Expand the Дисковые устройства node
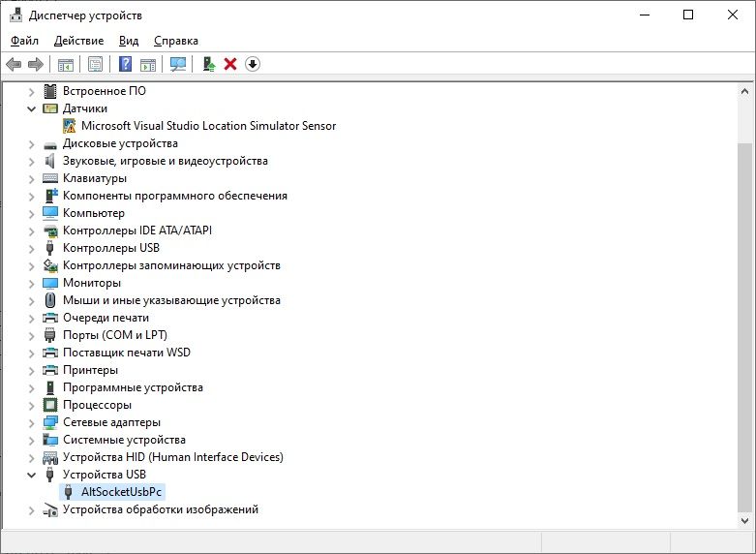The height and width of the screenshot is (554, 756). (31, 143)
